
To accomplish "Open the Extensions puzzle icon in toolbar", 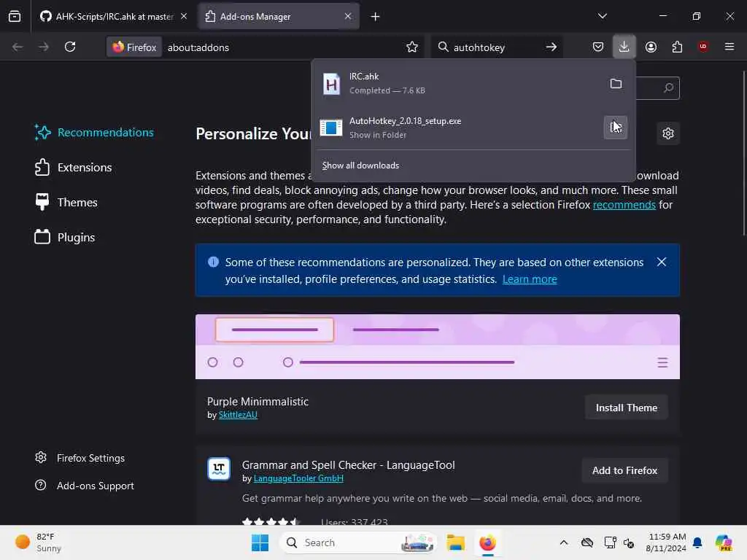I will click(677, 47).
